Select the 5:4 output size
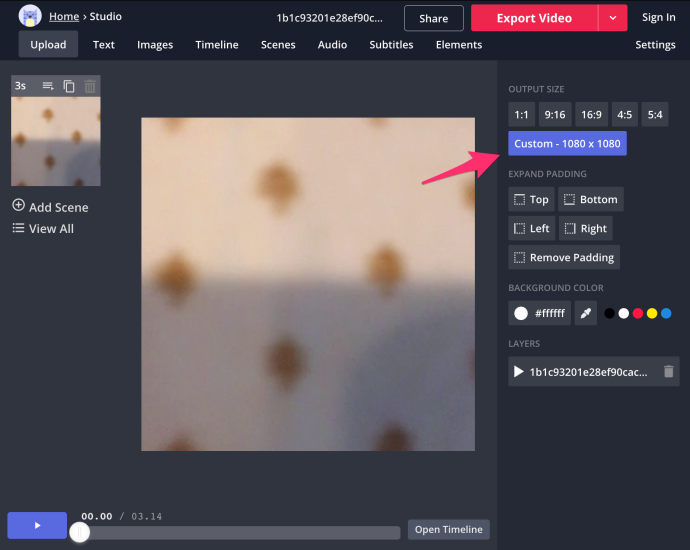The image size is (690, 550). [x=655, y=114]
